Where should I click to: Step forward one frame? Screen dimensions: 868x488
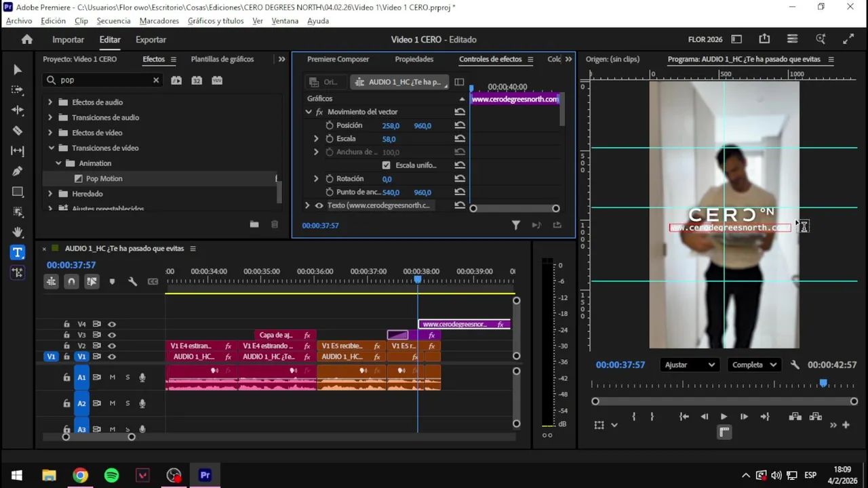(x=744, y=417)
